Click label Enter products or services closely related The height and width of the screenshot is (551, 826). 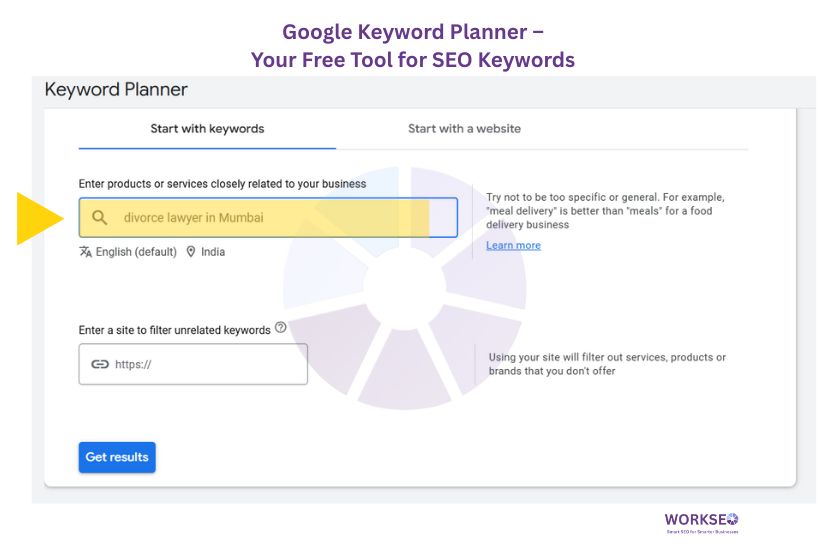[x=222, y=184]
